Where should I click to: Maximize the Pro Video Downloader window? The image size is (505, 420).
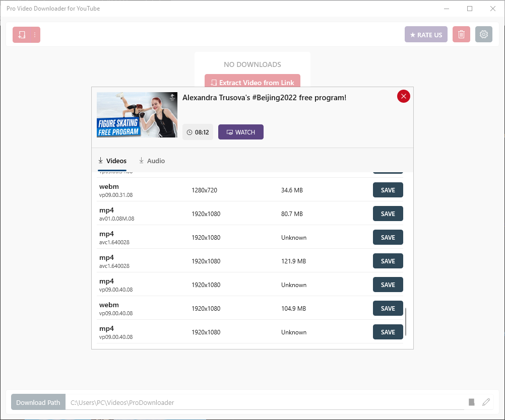click(x=470, y=9)
